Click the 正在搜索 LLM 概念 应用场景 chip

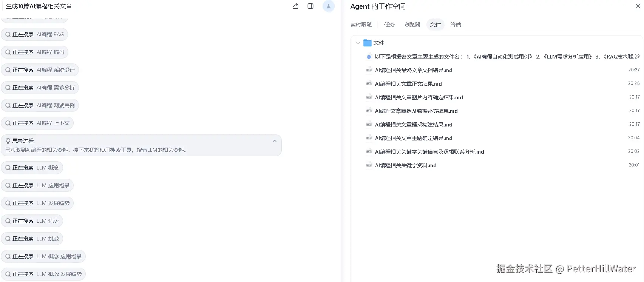point(43,256)
